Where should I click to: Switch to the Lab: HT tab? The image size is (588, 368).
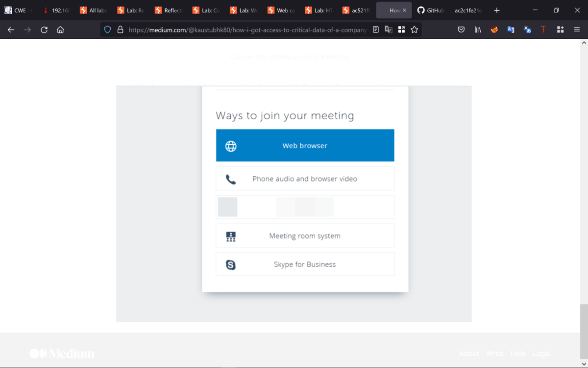click(x=319, y=10)
